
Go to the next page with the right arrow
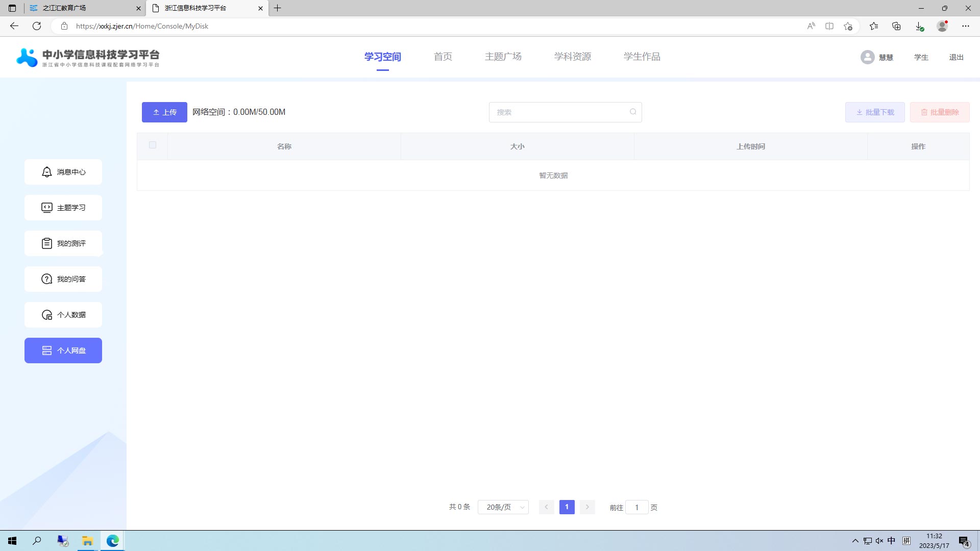(x=587, y=507)
